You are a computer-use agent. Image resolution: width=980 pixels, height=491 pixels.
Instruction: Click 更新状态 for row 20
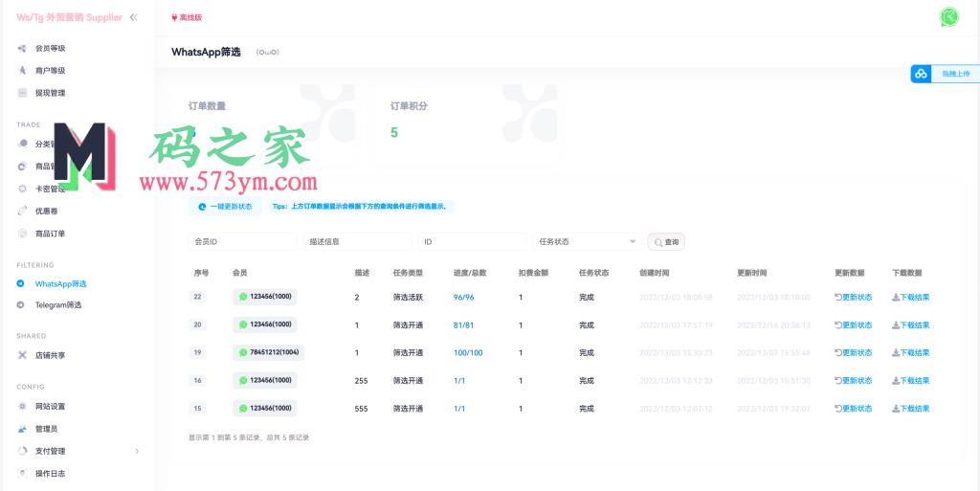tap(853, 324)
